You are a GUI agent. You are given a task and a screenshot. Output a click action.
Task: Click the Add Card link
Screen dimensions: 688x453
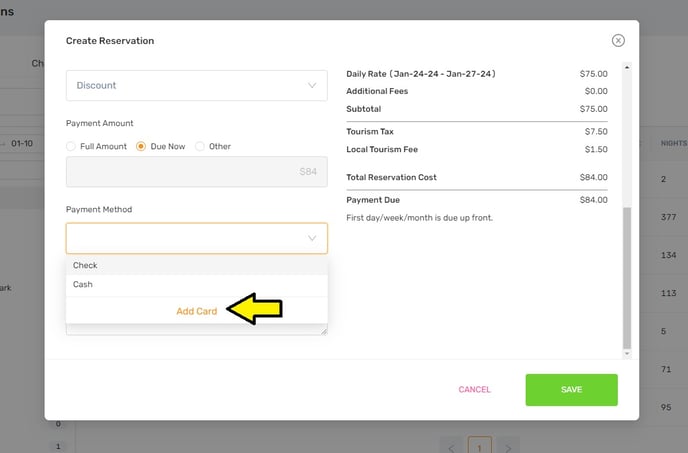pyautogui.click(x=197, y=311)
